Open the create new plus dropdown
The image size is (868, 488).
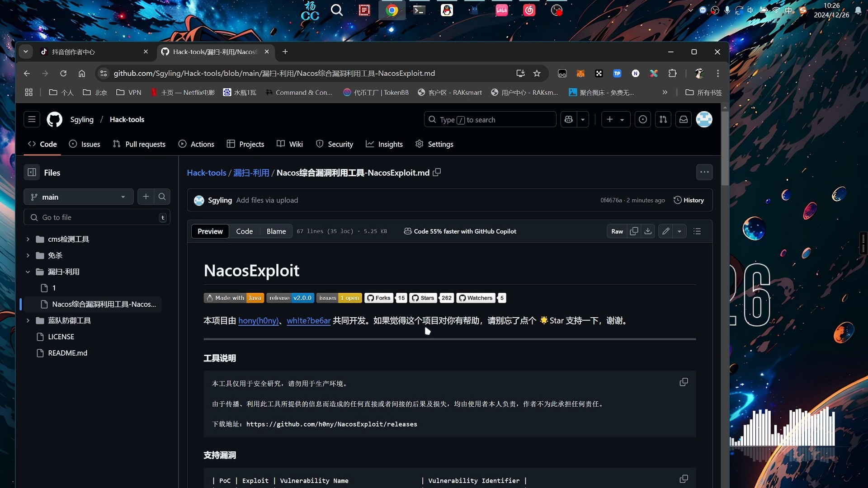(x=616, y=119)
